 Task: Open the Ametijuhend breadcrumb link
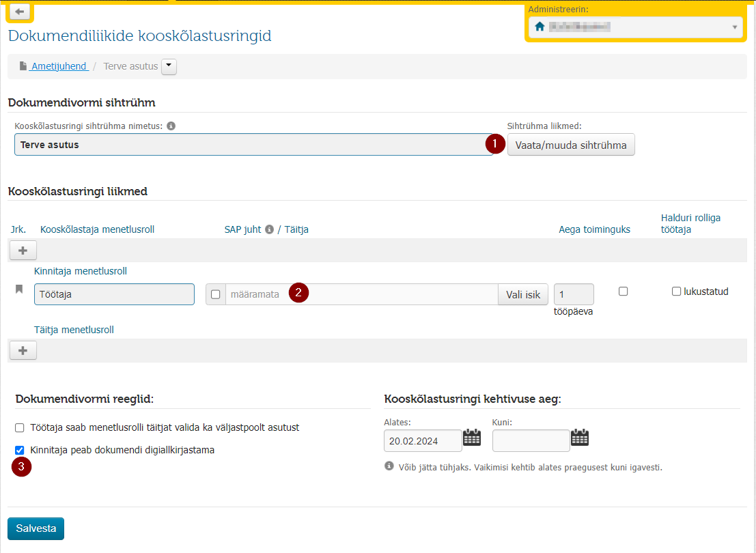click(58, 66)
